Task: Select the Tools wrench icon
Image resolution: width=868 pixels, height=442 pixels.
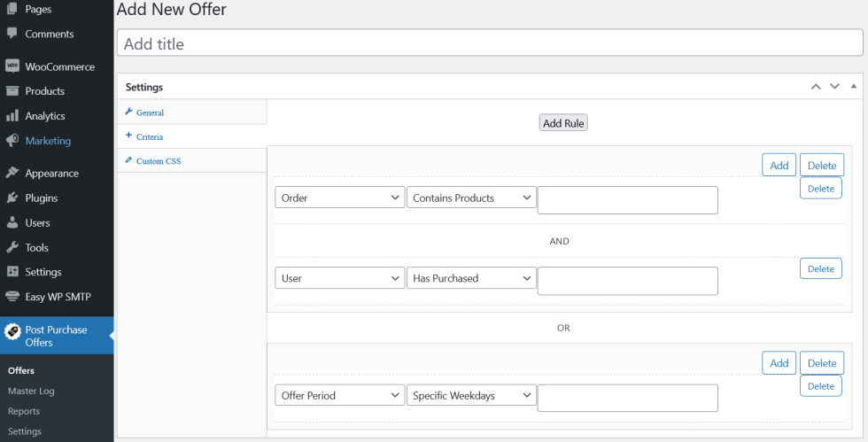Action: (x=12, y=248)
